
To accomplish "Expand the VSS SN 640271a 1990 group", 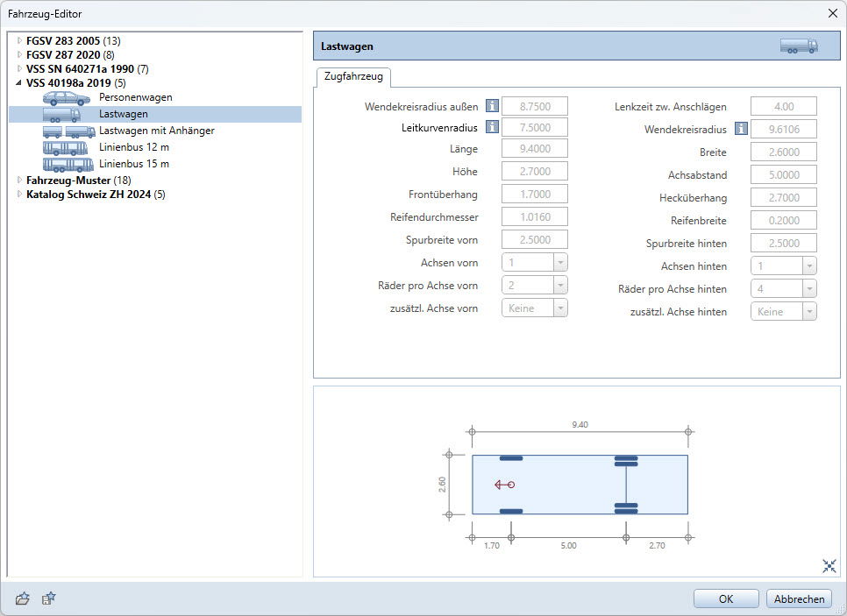I will click(x=19, y=68).
